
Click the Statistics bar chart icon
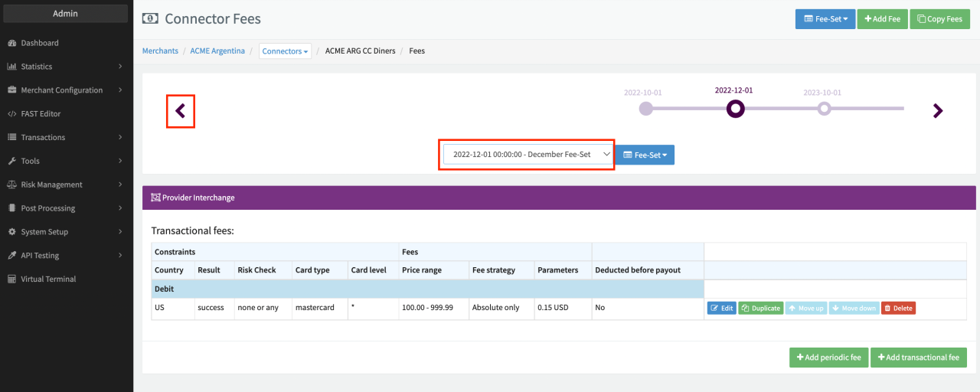tap(12, 67)
